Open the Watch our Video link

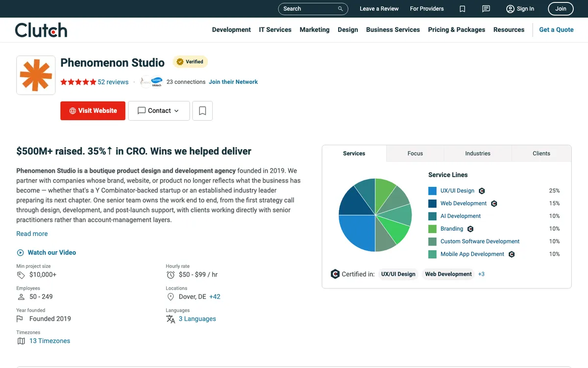pos(52,253)
